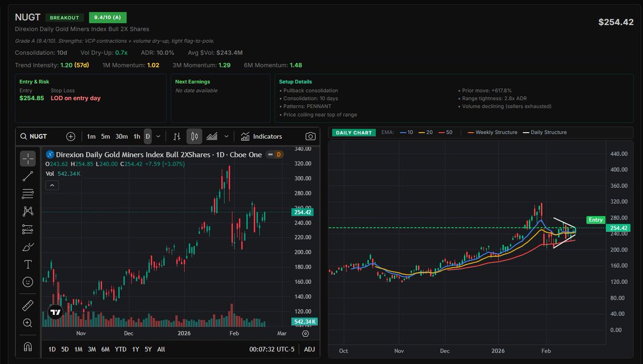Click the Avg $Vol $243.4M value
Viewport: 643px width, 364px height.
coord(229,52)
